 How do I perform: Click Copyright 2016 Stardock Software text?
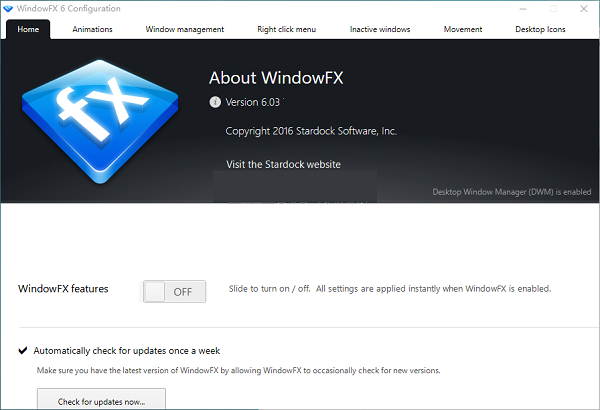311,131
